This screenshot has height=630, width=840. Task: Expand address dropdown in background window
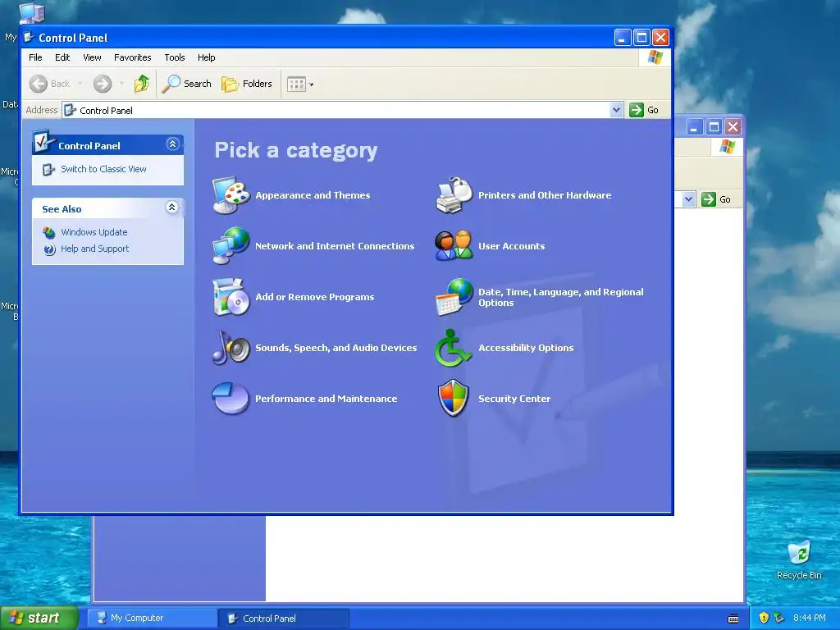click(x=688, y=199)
